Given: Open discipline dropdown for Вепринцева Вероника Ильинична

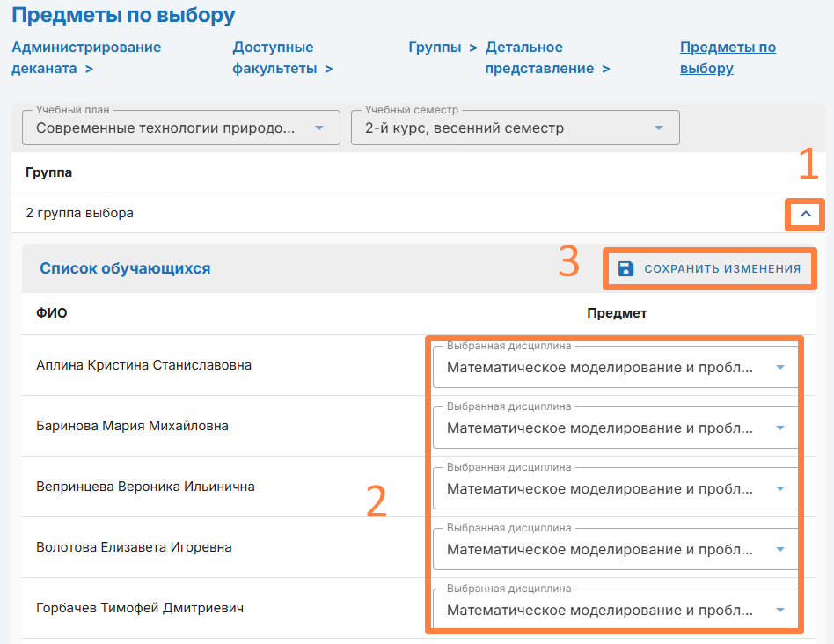Looking at the screenshot, I should coord(615,488).
